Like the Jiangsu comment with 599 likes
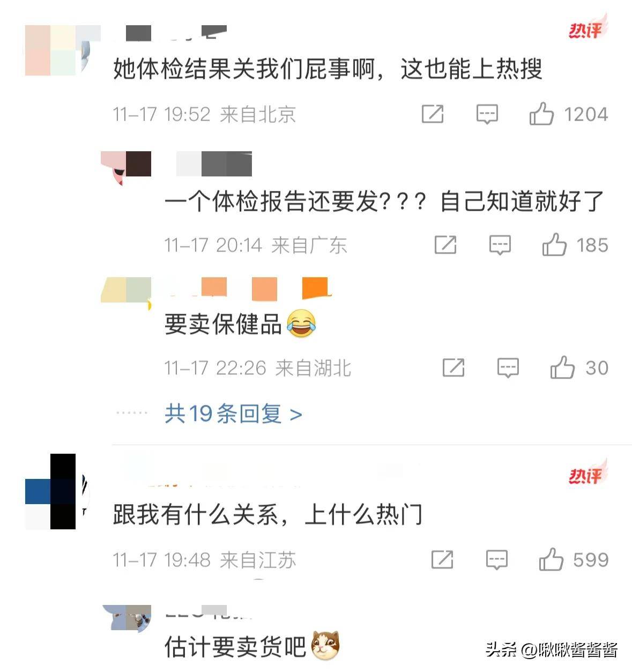The height and width of the screenshot is (672, 632). [551, 559]
